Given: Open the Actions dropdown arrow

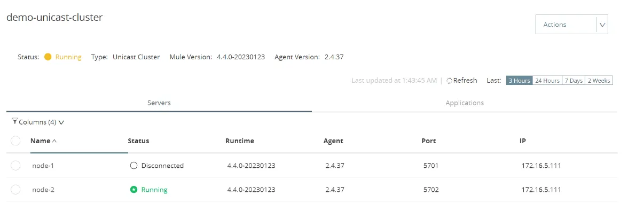Looking at the screenshot, I should point(602,25).
